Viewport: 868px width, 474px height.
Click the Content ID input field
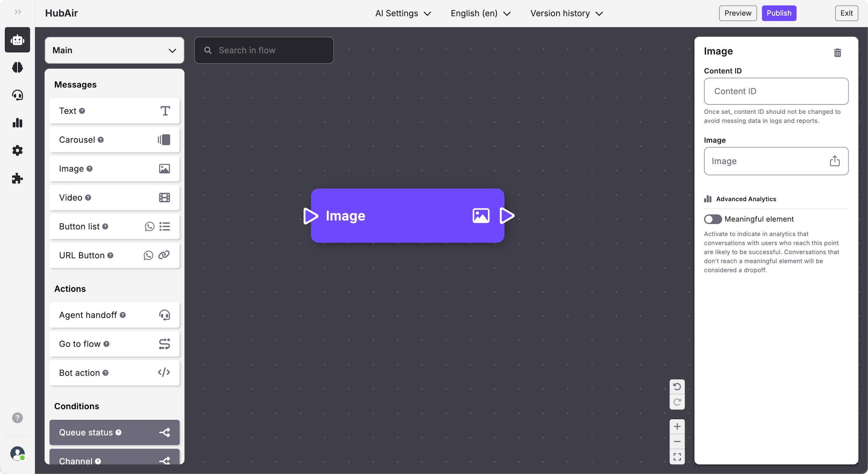point(776,91)
